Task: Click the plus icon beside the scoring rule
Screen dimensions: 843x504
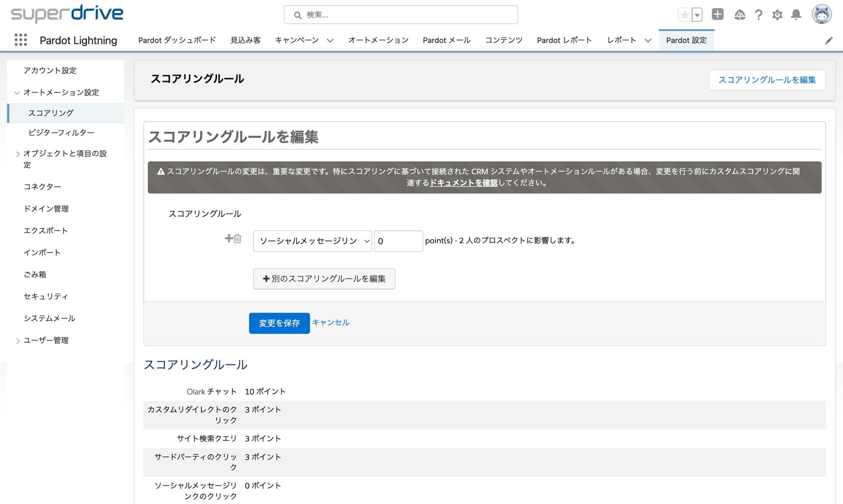Action: [229, 239]
